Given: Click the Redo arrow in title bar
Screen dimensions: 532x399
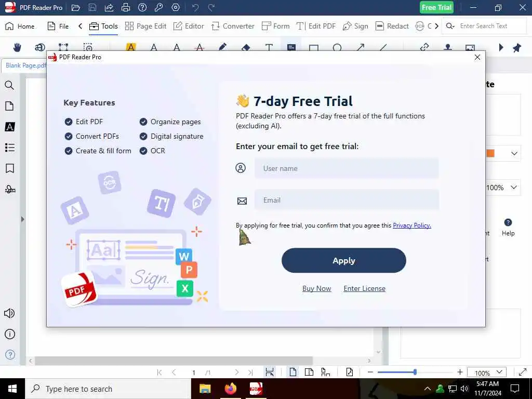Looking at the screenshot, I should tap(211, 7).
